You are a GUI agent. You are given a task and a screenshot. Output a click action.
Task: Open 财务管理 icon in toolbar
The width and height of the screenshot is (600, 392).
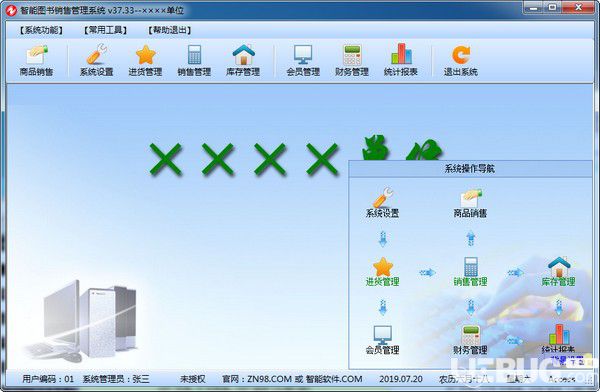tap(352, 60)
